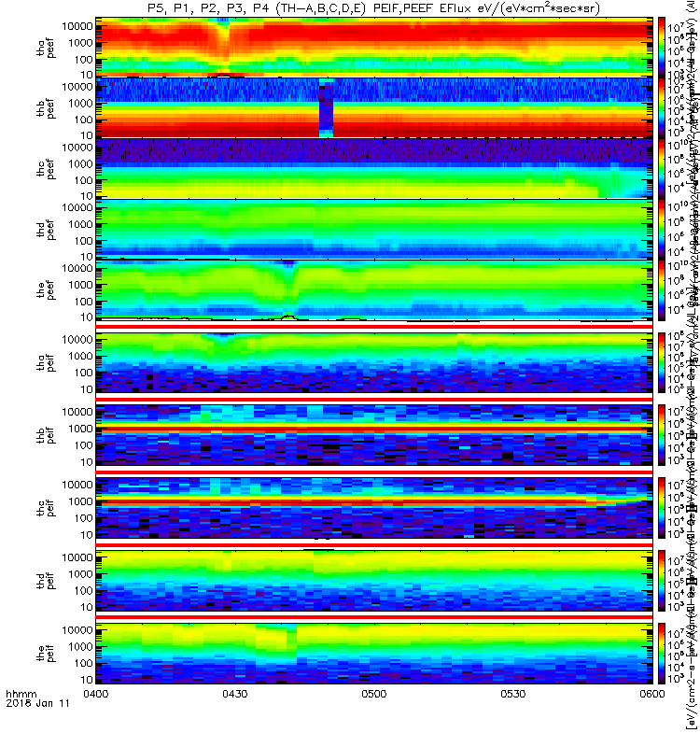Click the 1000 tick in thd peif panel
The image size is (700, 747).
80,574
